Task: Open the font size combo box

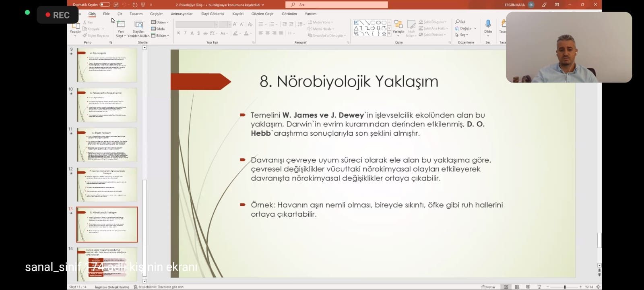Action: (225, 25)
